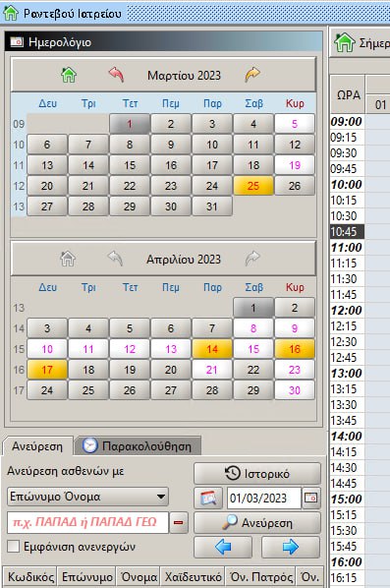Click the Κωδικός column header
Viewport: 390px width, 588px height.
[x=30, y=576]
